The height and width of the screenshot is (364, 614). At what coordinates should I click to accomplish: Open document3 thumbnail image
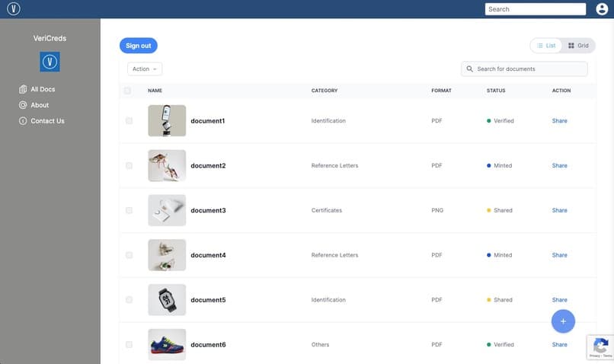pyautogui.click(x=167, y=210)
